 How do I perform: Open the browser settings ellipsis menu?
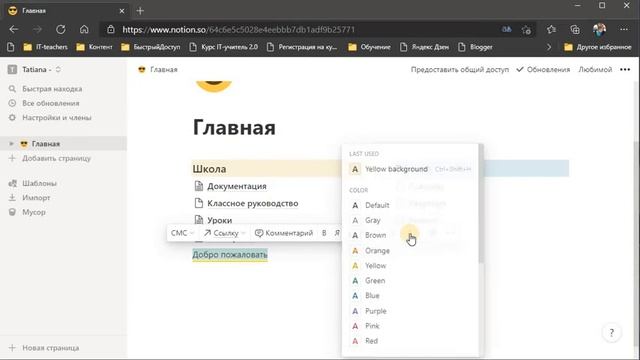point(624,29)
